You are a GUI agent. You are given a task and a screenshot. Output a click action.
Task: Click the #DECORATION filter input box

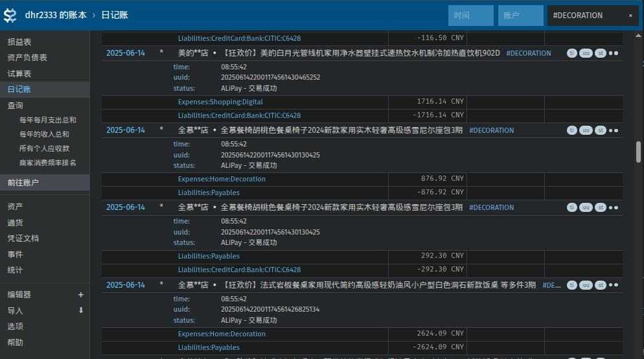point(586,16)
